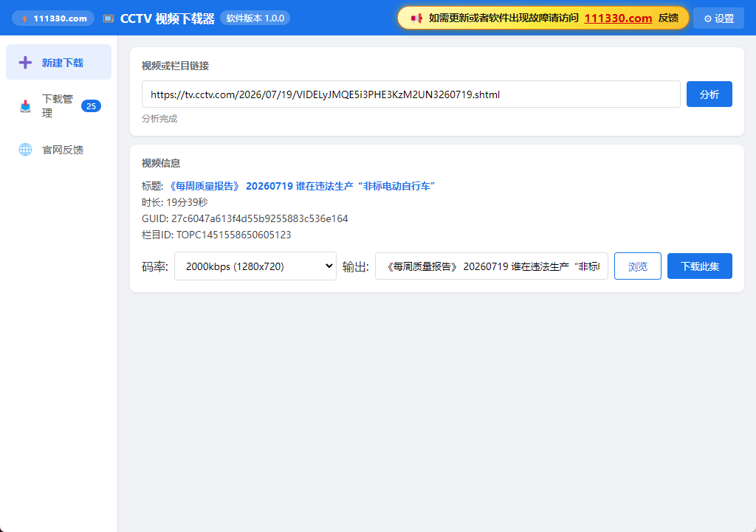756x532 pixels.
Task: Click the output filename input field
Action: click(492, 266)
